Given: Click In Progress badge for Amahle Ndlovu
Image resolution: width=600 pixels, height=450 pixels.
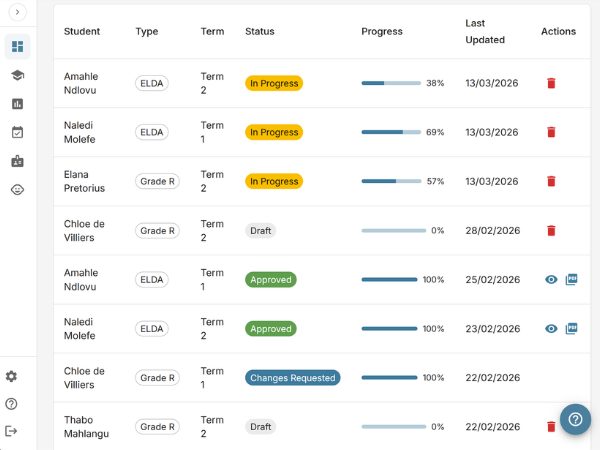Looking at the screenshot, I should pyautogui.click(x=274, y=83).
